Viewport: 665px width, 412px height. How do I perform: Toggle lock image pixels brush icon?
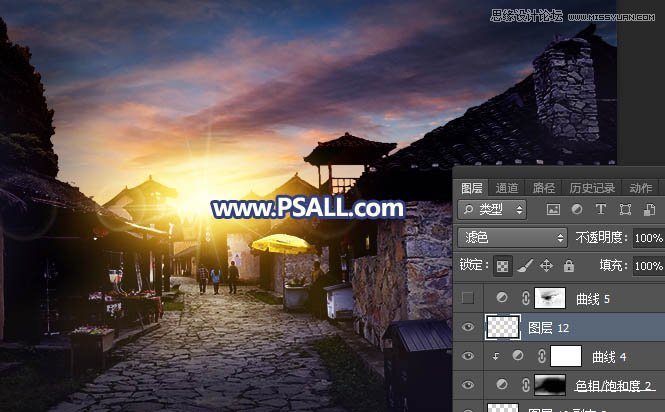525,266
